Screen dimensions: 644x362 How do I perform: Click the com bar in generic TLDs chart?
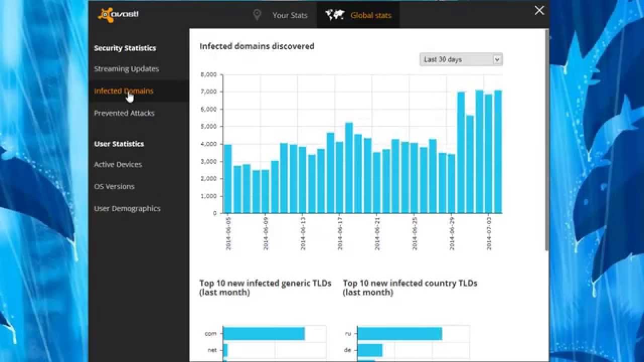[264, 333]
